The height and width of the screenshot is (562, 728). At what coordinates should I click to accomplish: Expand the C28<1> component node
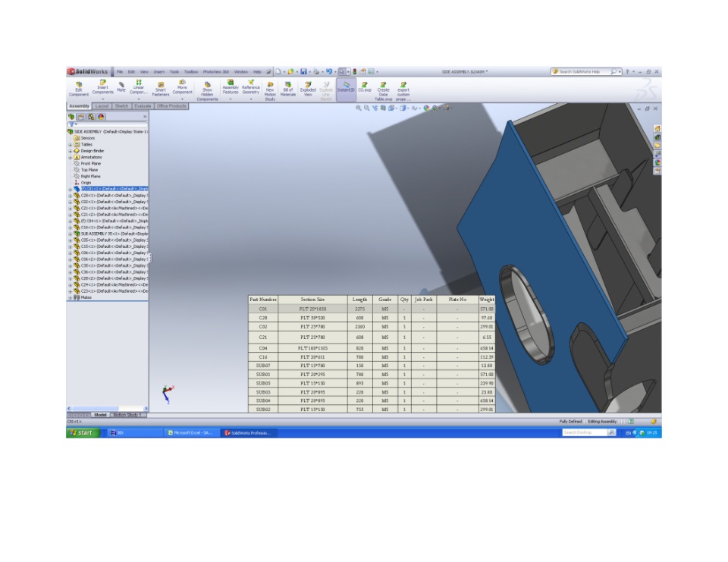coord(70,196)
